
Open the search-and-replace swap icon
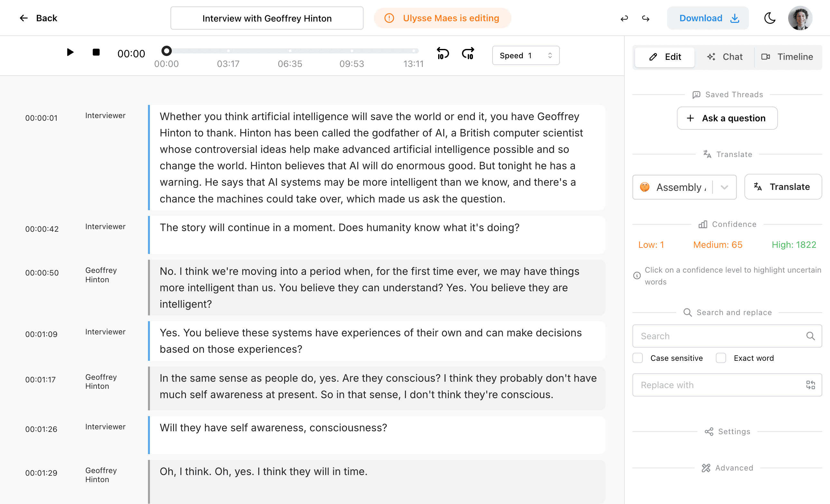(x=810, y=385)
